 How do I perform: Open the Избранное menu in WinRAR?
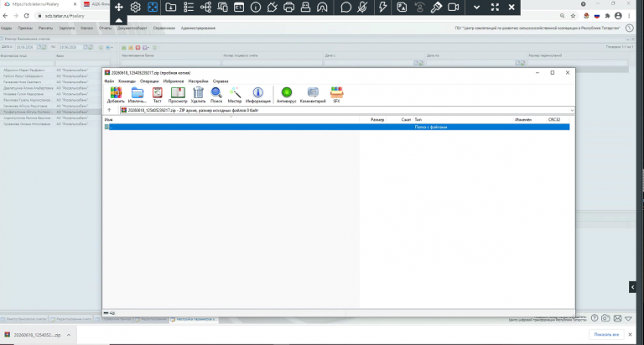174,81
